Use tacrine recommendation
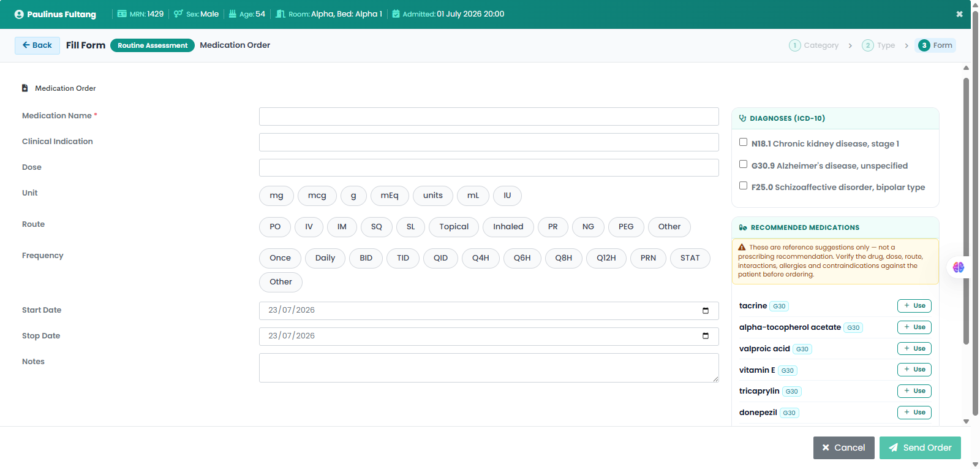The height and width of the screenshot is (469, 980). point(914,306)
